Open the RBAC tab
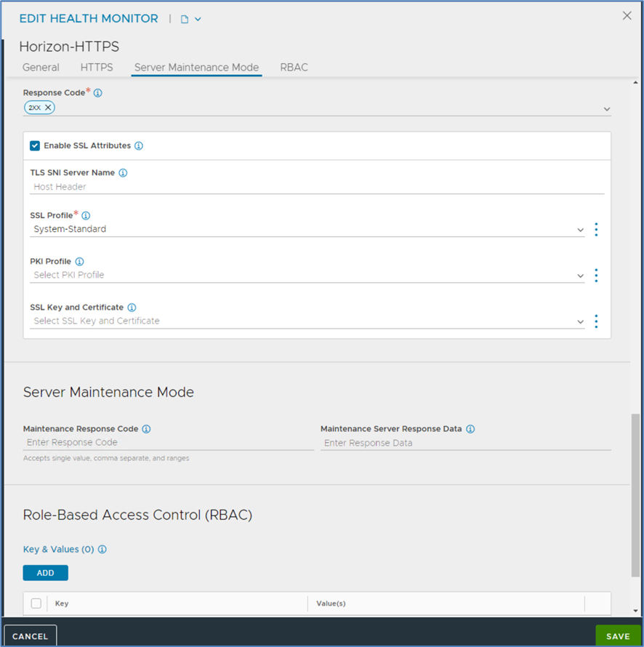The width and height of the screenshot is (644, 647). (x=294, y=68)
